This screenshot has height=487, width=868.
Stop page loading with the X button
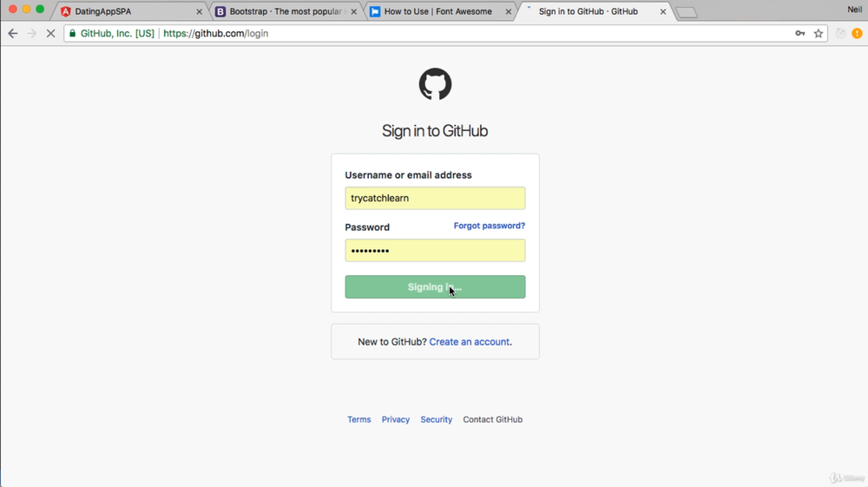[50, 33]
